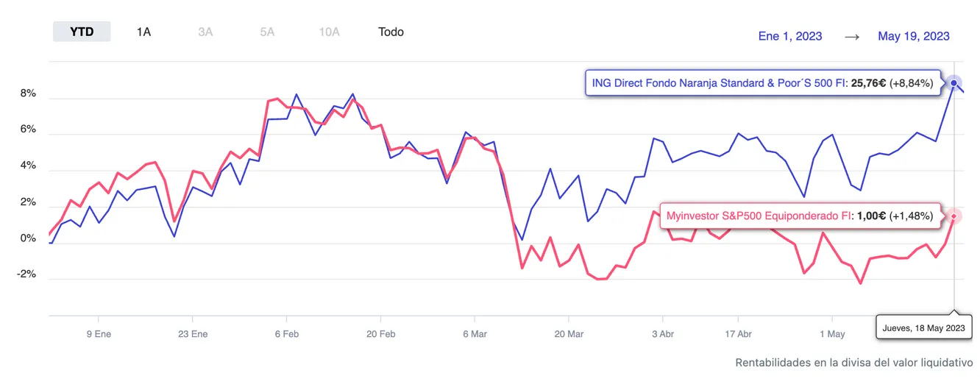Click the Jueves, 18 May 2023 date label
The height and width of the screenshot is (390, 980).
click(x=924, y=327)
